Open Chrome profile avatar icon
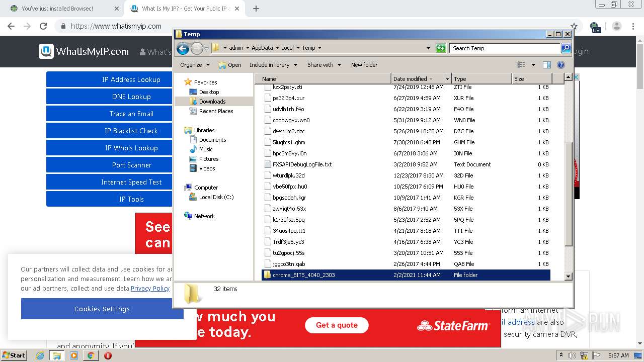This screenshot has width=644, height=362. [617, 26]
